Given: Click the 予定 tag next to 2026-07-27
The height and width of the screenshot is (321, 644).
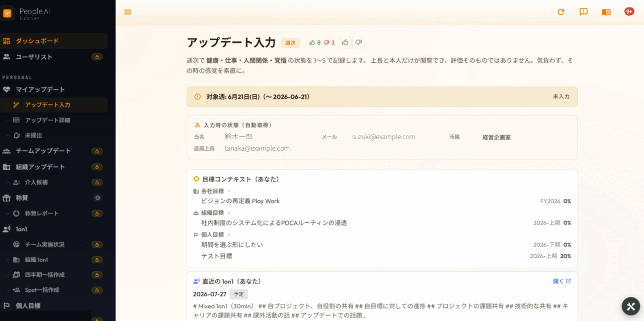Looking at the screenshot, I should point(238,294).
